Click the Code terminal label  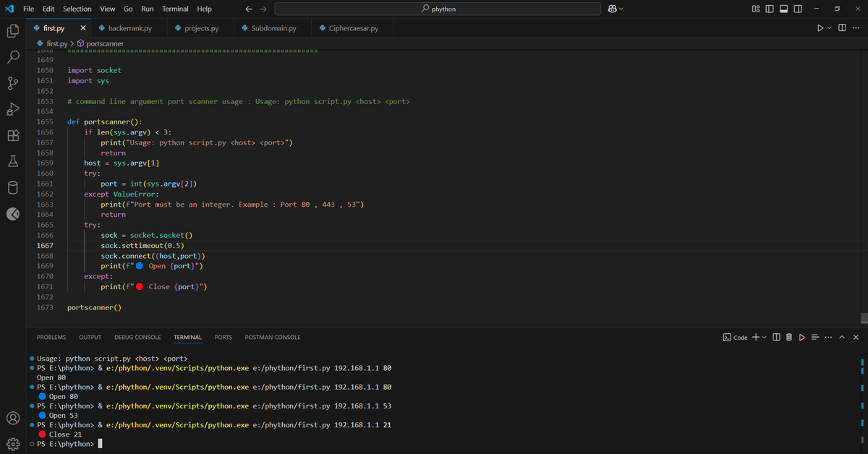741,338
